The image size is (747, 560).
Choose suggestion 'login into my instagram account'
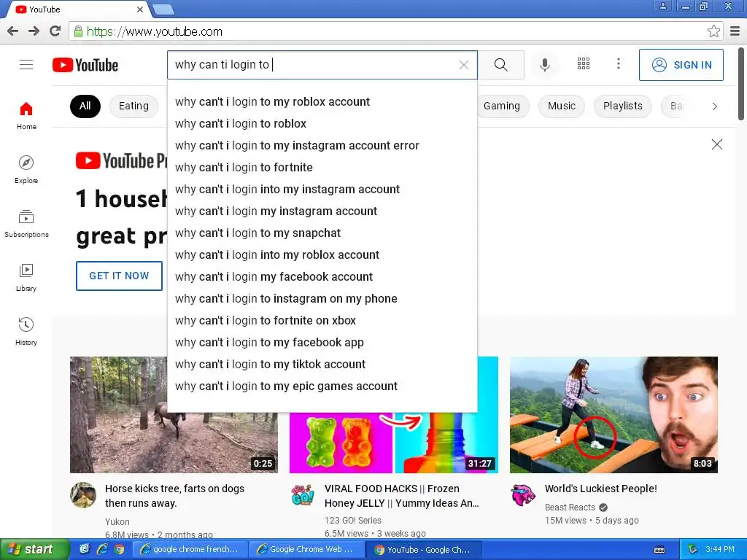pos(322,190)
